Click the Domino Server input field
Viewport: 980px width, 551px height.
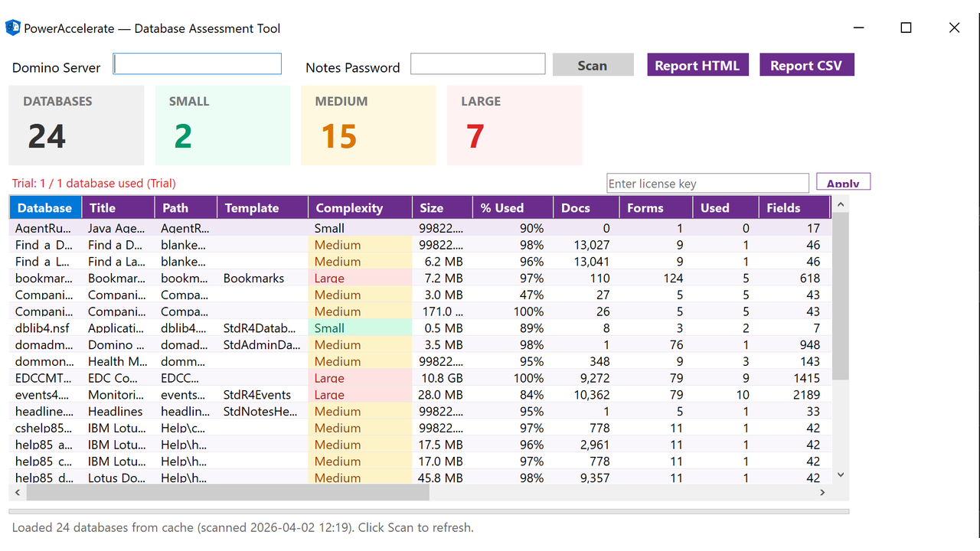(x=198, y=64)
